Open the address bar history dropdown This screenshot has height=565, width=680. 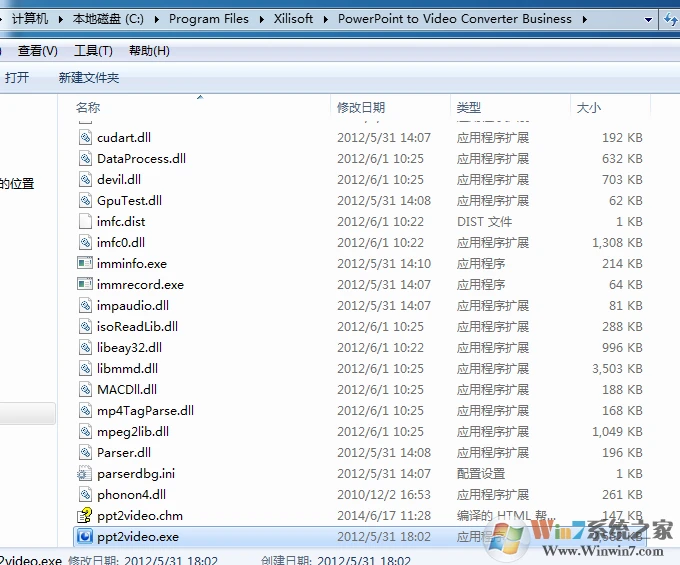coord(648,20)
